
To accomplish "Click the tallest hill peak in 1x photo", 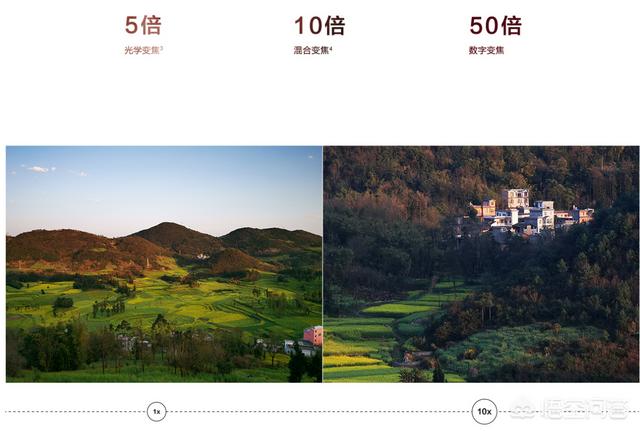I will pyautogui.click(x=167, y=225).
